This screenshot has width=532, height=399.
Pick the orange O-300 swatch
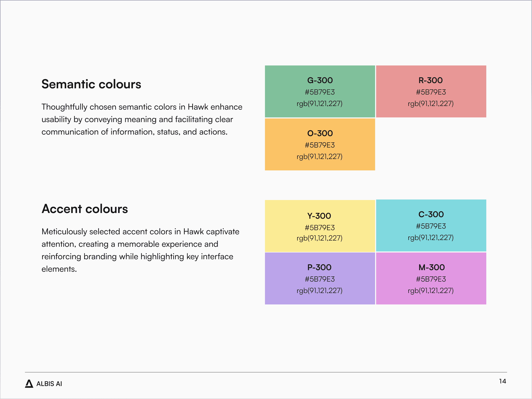pyautogui.click(x=320, y=144)
